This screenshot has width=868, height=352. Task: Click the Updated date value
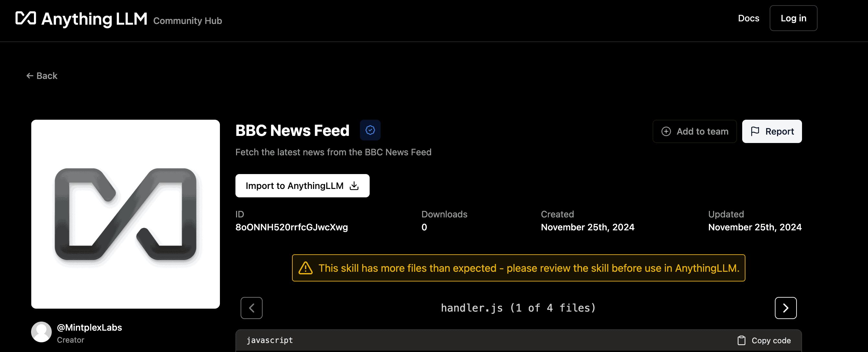point(755,227)
